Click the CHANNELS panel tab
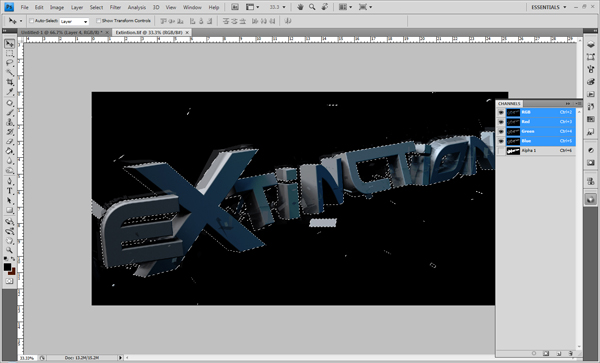 click(509, 104)
